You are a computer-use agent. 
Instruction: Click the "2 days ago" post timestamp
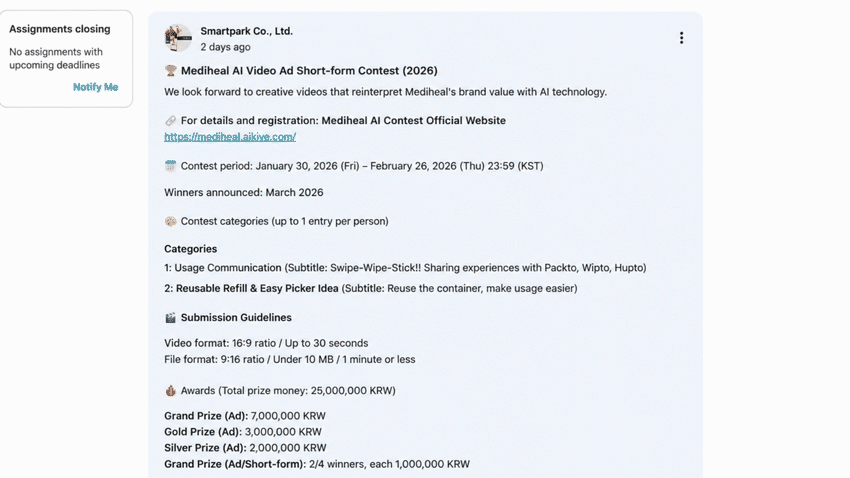[x=226, y=47]
